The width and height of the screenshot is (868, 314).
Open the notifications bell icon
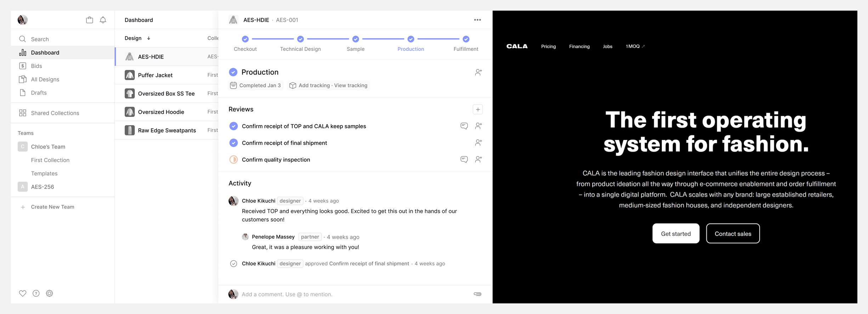pyautogui.click(x=103, y=20)
